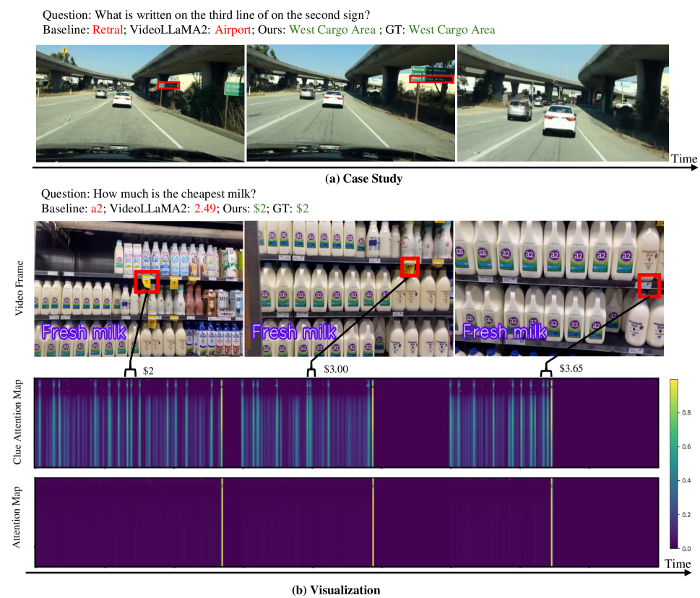700x598 pixels.
Task: Click the '$3.65' price label
Action: coord(571,368)
